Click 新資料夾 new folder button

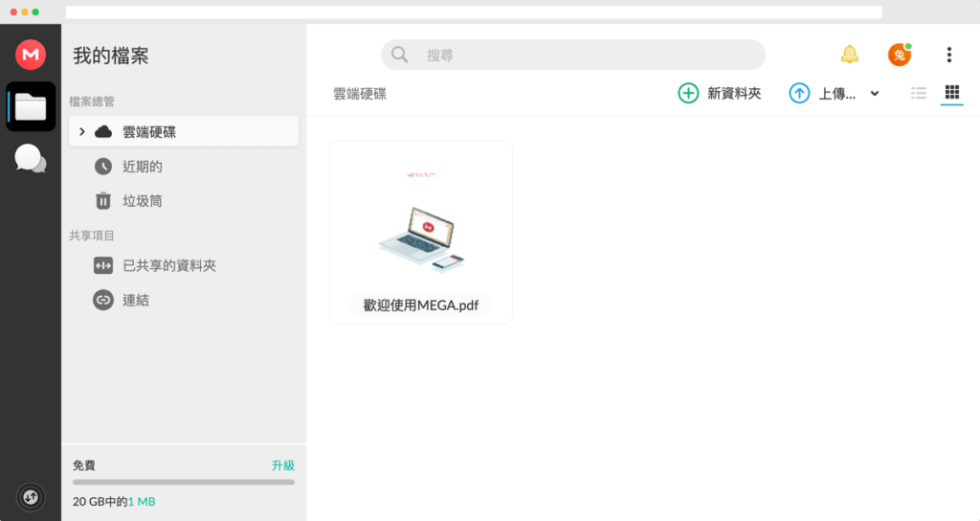[720, 93]
